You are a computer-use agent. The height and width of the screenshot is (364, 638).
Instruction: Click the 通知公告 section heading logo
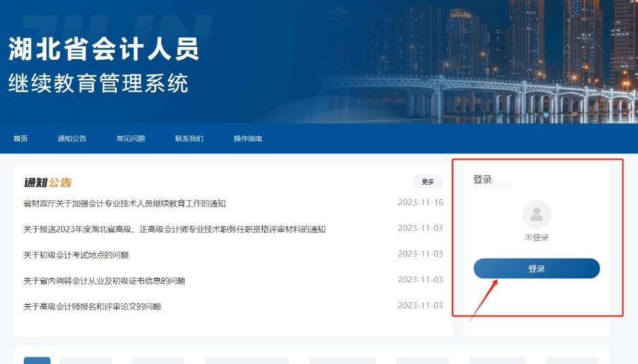coord(48,182)
